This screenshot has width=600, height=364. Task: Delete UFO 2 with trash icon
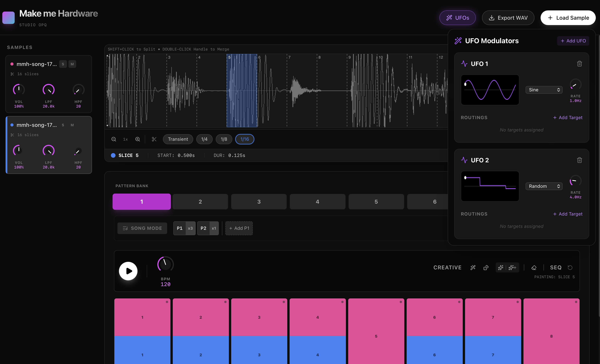pyautogui.click(x=580, y=160)
